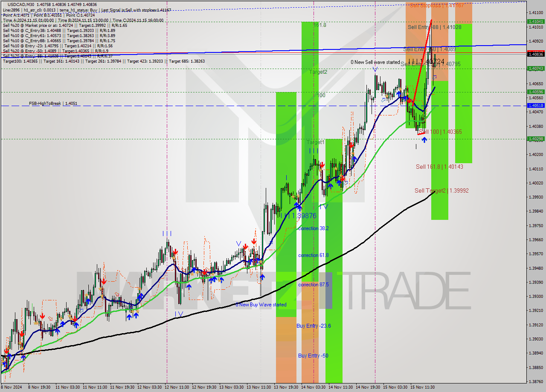The image size is (546, 392).
Task: Select 'Sell Entry -88 | 1.41028' label
Action: click(x=434, y=27)
